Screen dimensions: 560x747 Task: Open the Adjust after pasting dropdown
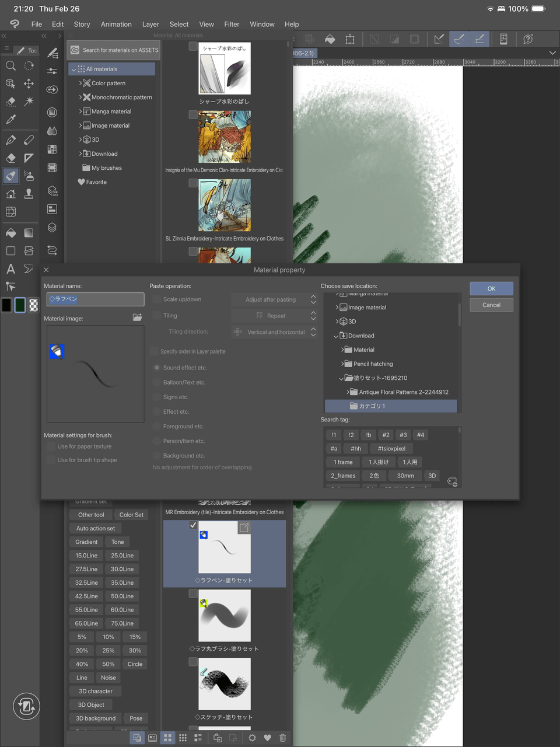pos(274,299)
